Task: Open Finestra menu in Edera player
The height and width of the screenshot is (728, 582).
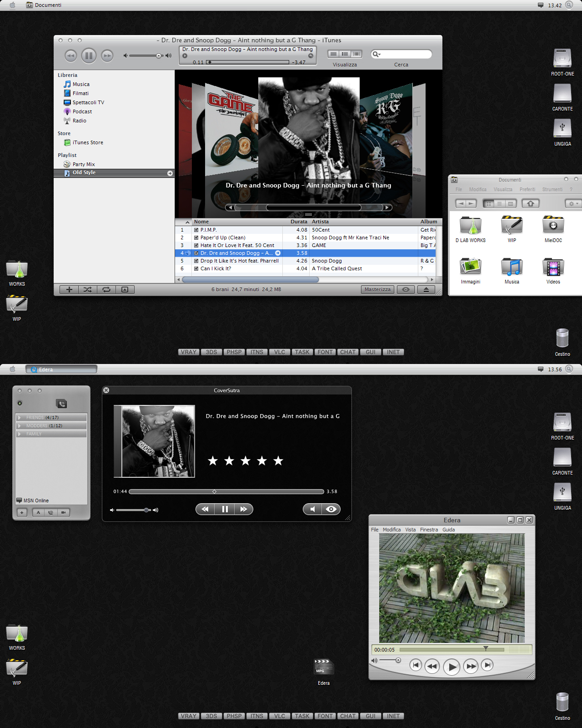Action: [429, 530]
